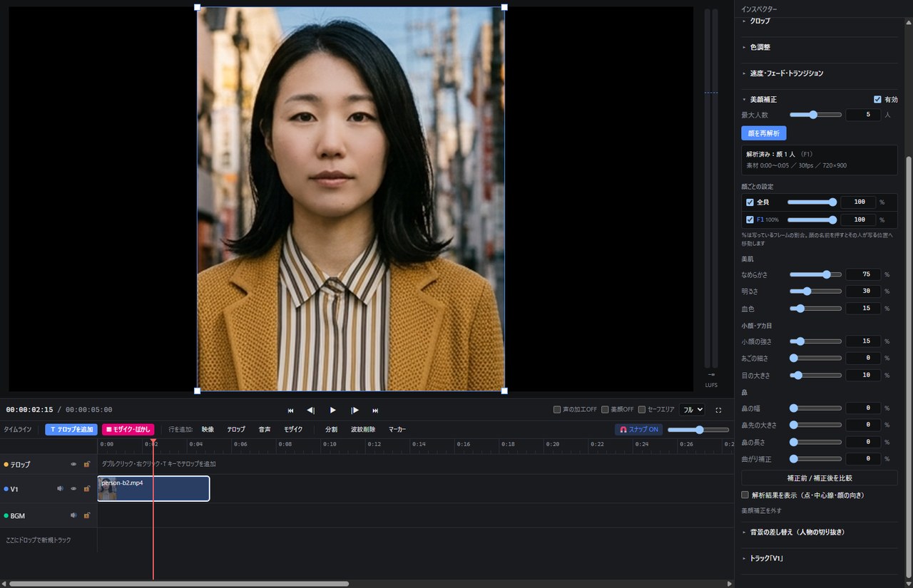Disable the 美顔補正 有効 checkbox

877,99
